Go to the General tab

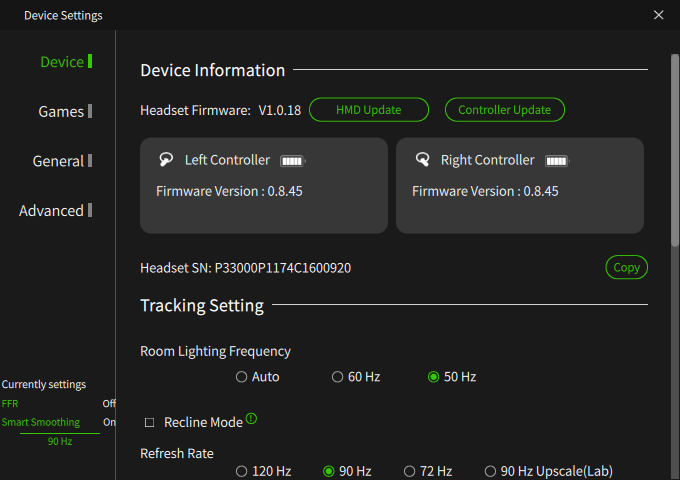tap(58, 161)
